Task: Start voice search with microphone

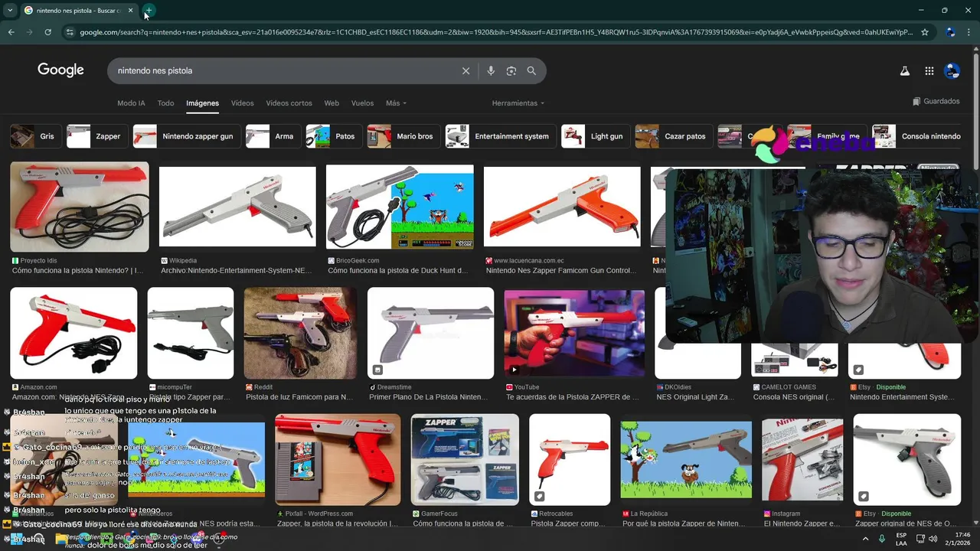Action: [491, 70]
